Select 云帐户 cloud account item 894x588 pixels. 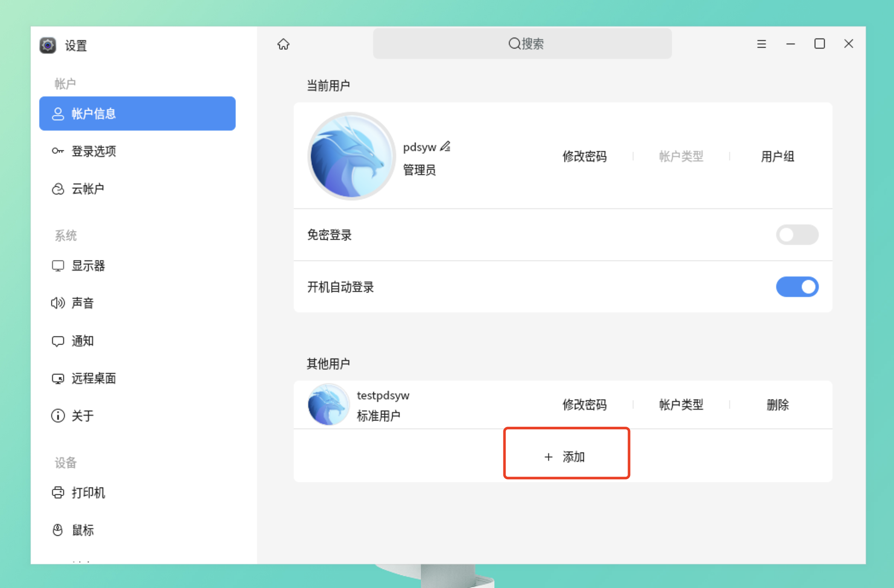(88, 189)
